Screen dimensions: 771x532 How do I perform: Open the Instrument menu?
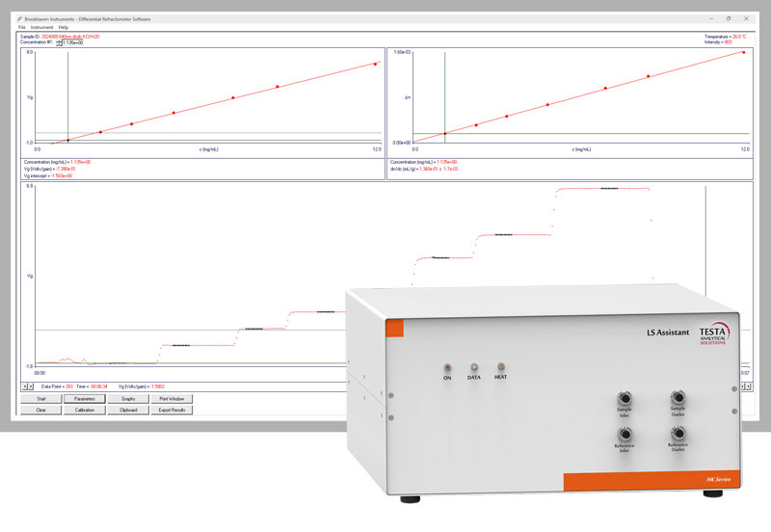point(41,28)
